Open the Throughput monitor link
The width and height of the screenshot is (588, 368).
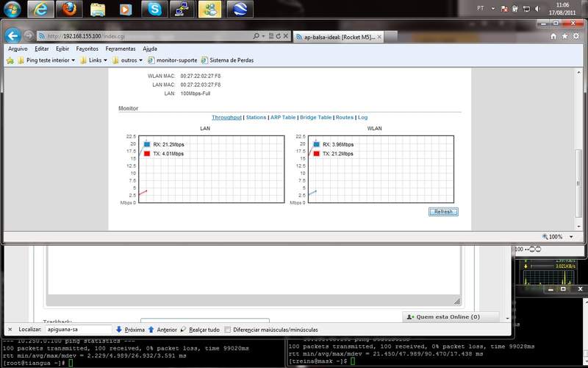(x=226, y=118)
